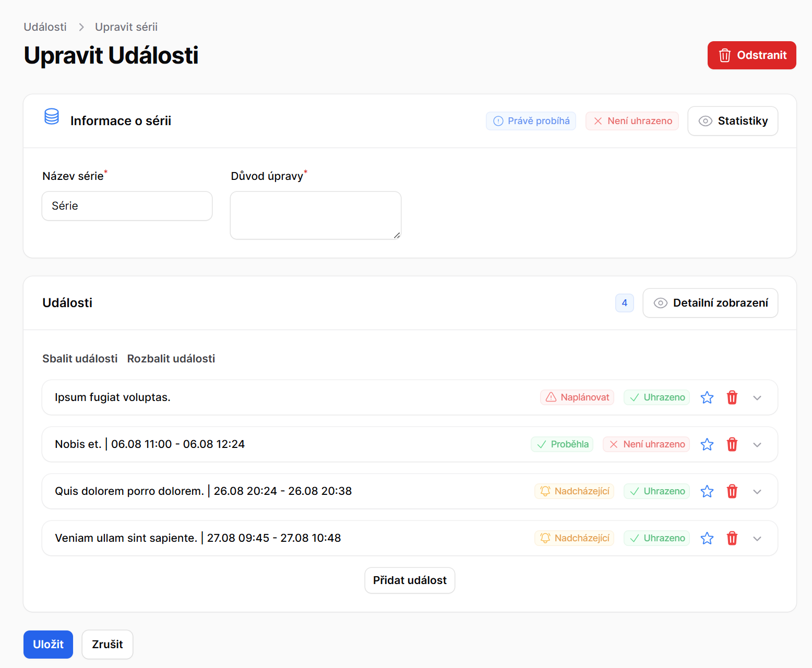
Task: Click the events count badge 4
Action: [625, 303]
